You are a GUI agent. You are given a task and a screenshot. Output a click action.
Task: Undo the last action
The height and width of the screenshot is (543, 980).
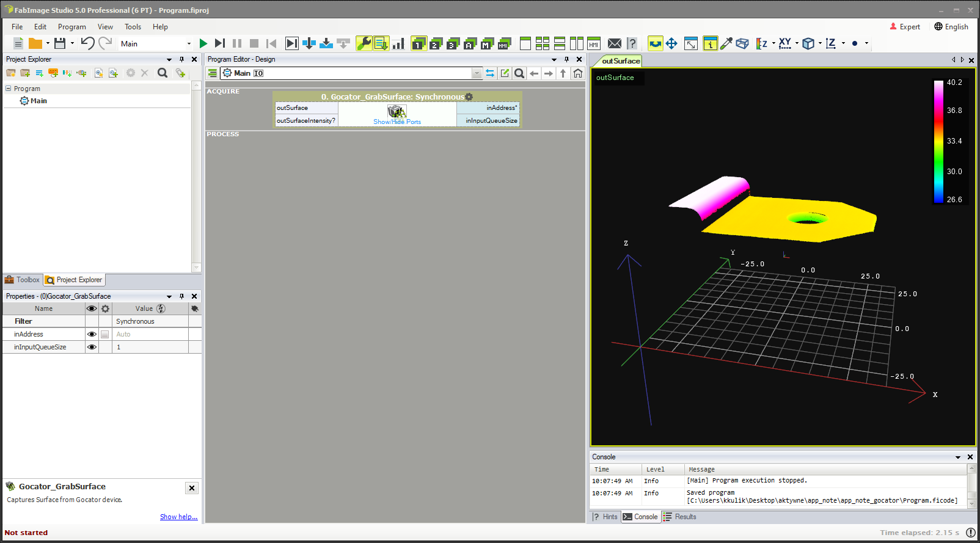pyautogui.click(x=87, y=43)
